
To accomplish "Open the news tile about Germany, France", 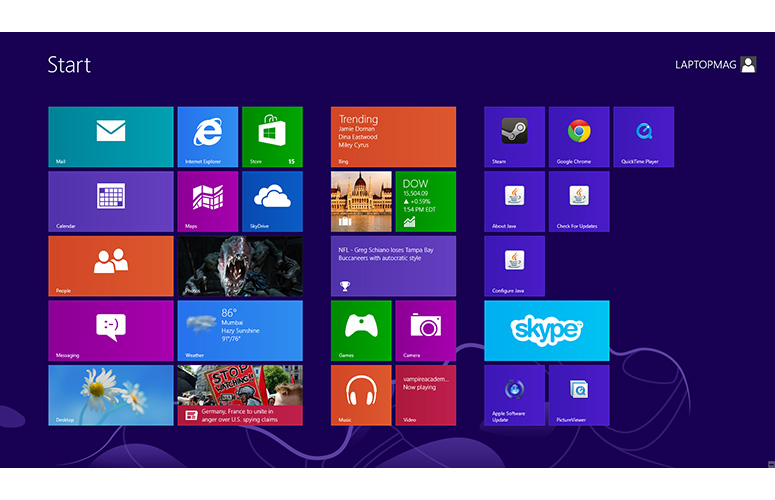I will 240,395.
